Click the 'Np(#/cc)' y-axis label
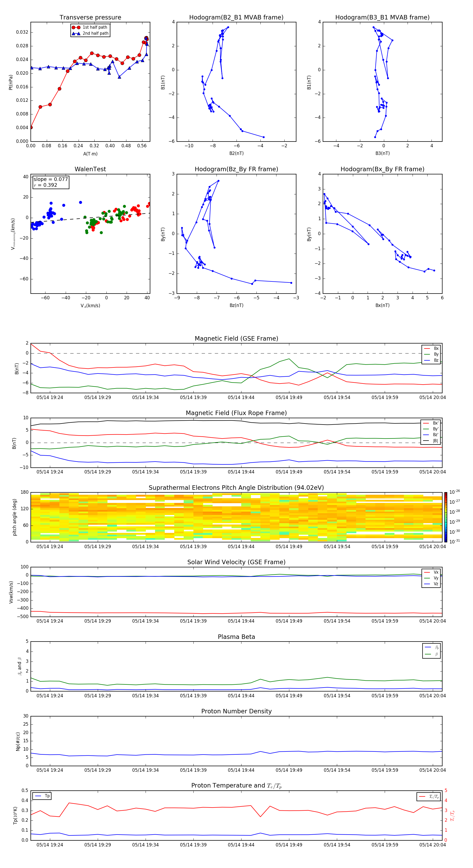473x868 pixels. (x=18, y=741)
